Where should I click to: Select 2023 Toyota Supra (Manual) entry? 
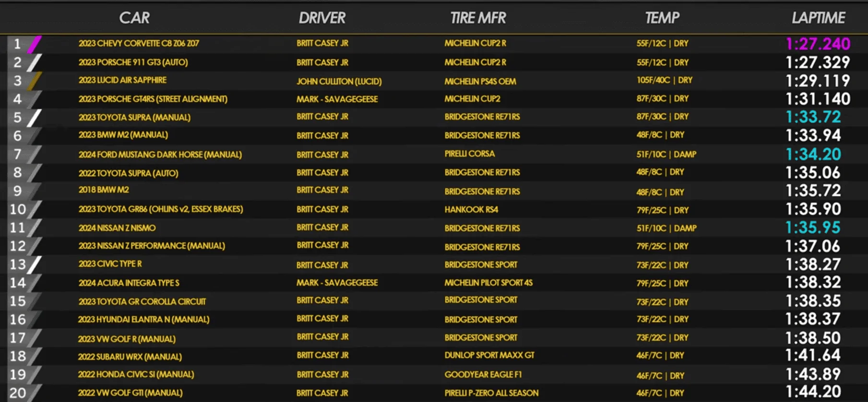click(x=134, y=118)
